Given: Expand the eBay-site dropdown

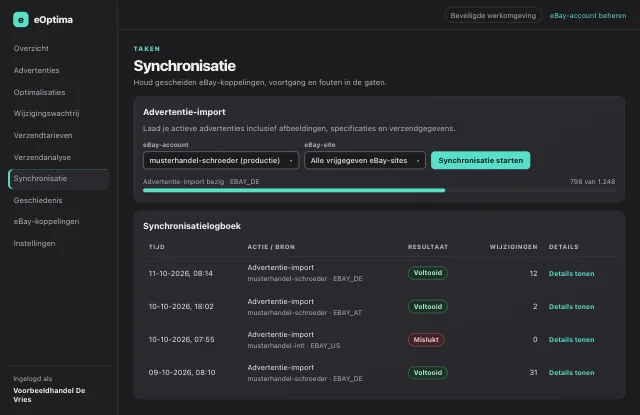Looking at the screenshot, I should (x=364, y=160).
